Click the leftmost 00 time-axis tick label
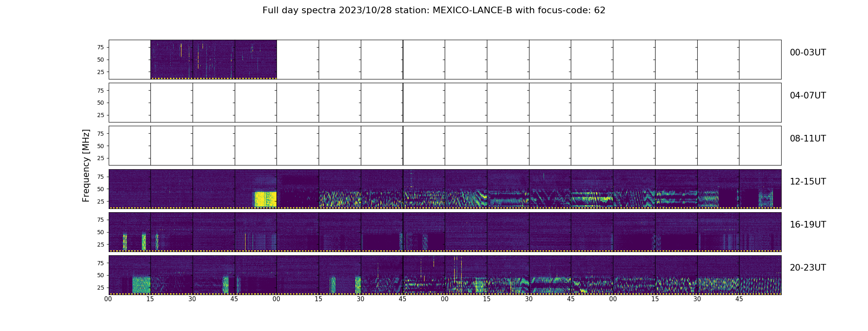Screen dimensions: 868x331 [x=108, y=299]
